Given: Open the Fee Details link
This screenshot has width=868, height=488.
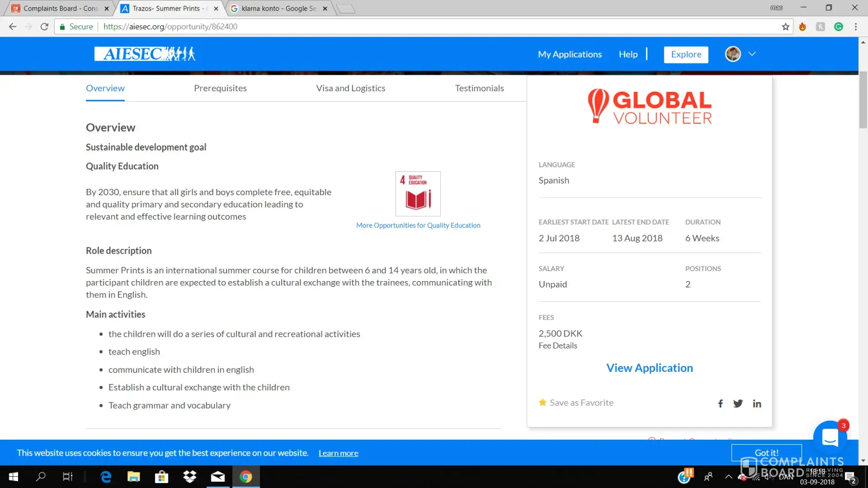Looking at the screenshot, I should coord(558,346).
